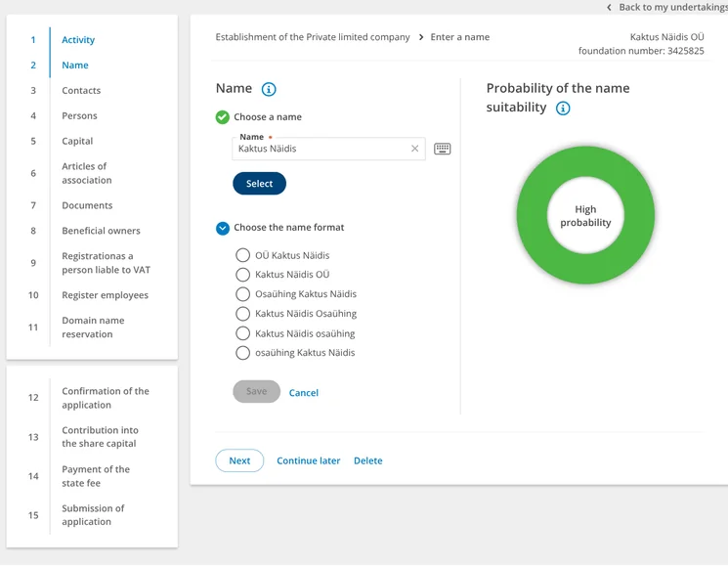Select format osaühing Kaktus Näidis lowercase
This screenshot has width=728, height=568.
(242, 353)
